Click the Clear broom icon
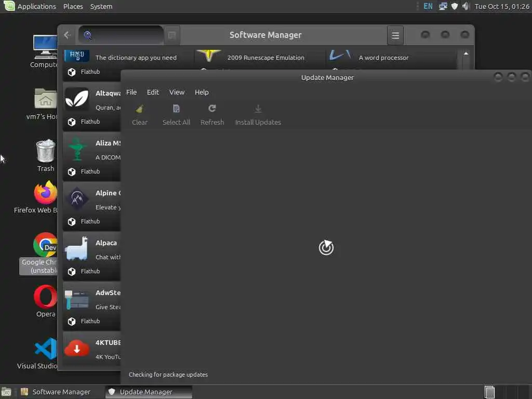Viewport: 532px width, 399px height. (139, 109)
